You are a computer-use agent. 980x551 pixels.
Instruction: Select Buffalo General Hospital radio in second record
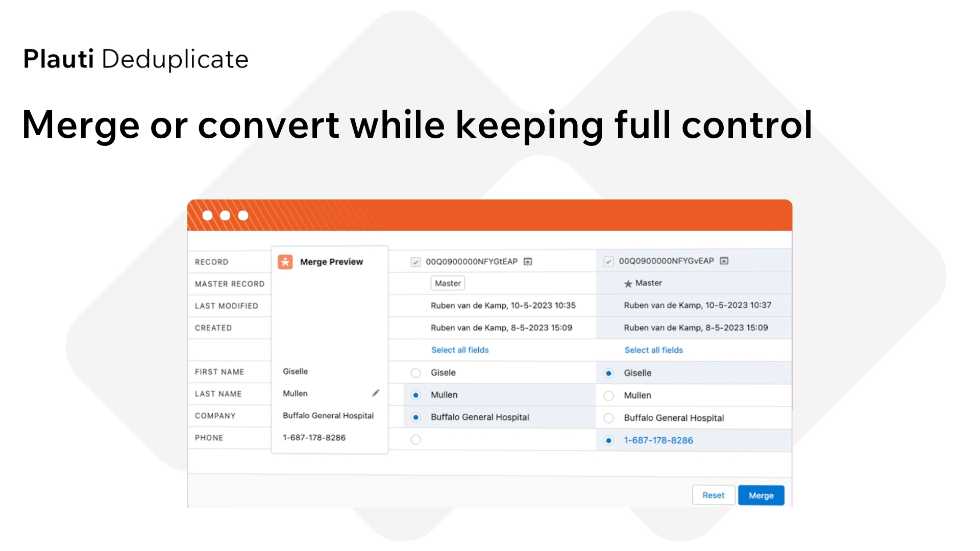[608, 418]
